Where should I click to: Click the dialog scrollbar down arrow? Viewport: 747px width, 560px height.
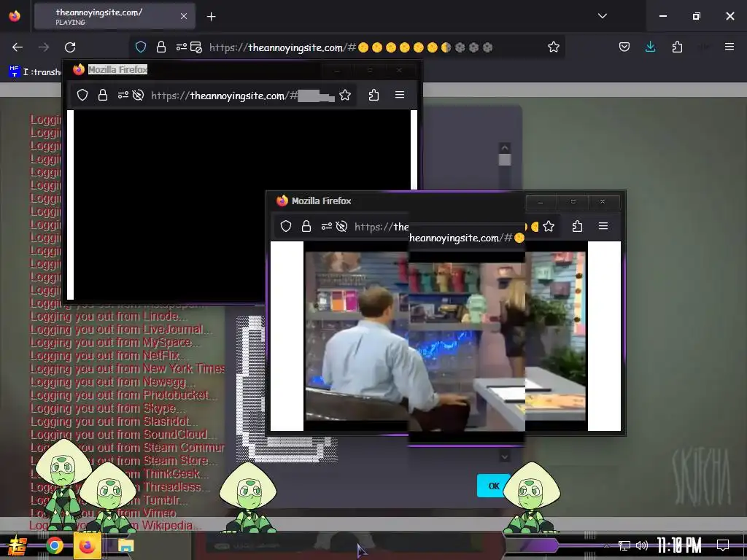click(505, 456)
